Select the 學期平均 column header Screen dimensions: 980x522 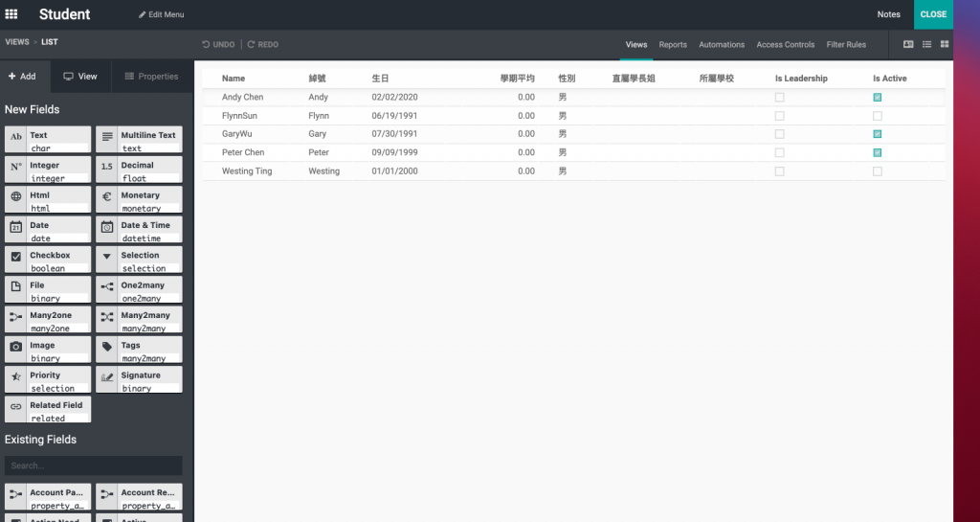pyautogui.click(x=518, y=79)
